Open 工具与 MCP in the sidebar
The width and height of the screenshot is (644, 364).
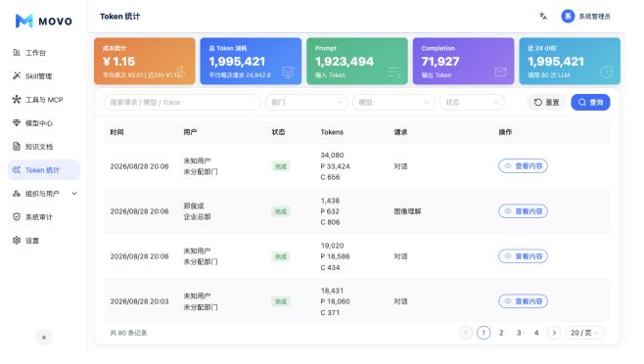click(44, 100)
